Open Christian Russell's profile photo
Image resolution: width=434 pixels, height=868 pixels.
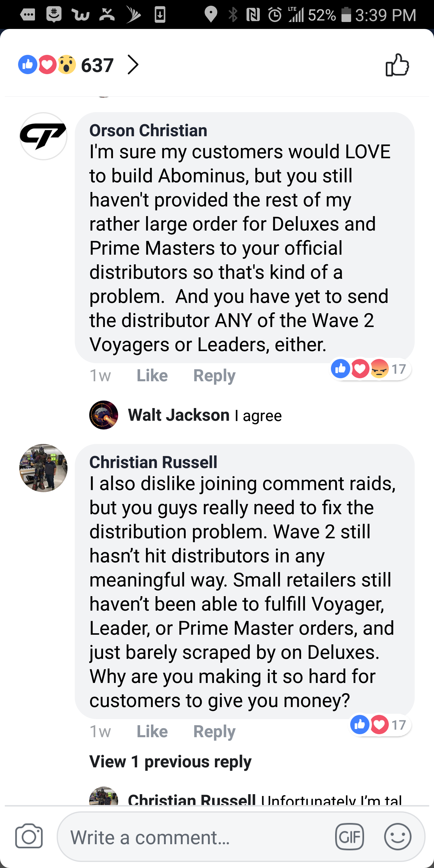point(43,468)
